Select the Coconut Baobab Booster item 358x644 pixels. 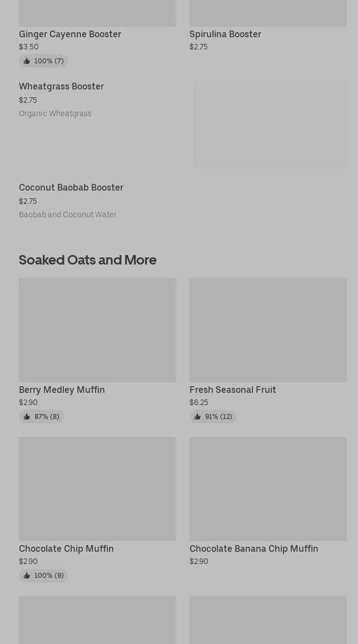tap(71, 188)
